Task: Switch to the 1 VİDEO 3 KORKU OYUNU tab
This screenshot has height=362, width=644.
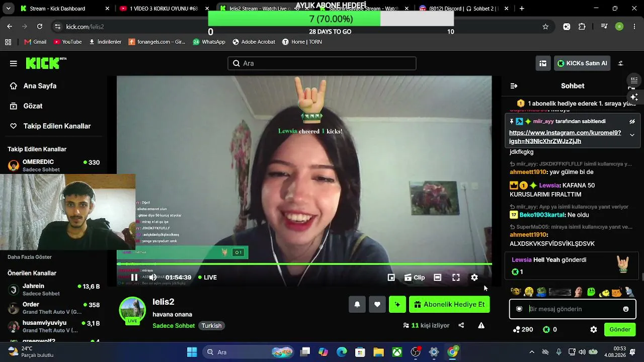Action: click(x=164, y=9)
